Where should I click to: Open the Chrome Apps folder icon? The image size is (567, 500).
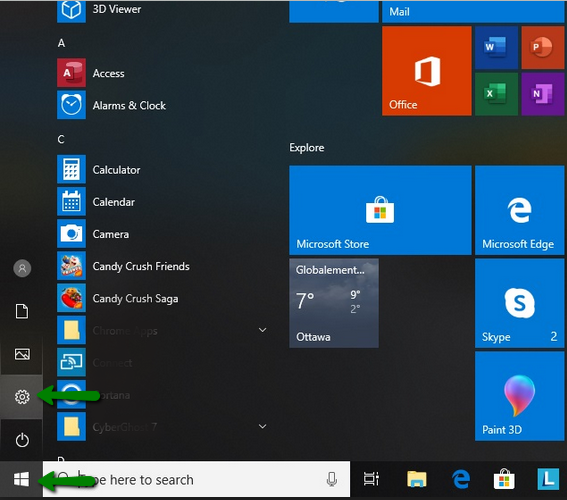coord(71,330)
